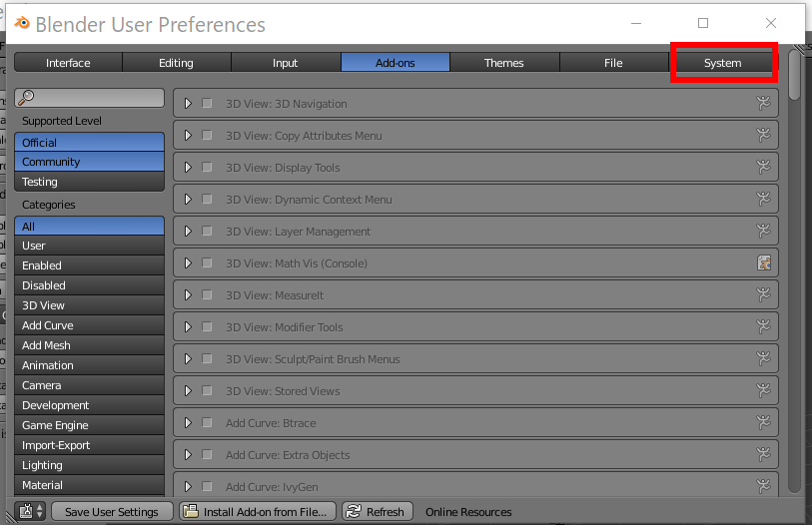Enable the Btrace add-on checkbox

pyautogui.click(x=207, y=422)
